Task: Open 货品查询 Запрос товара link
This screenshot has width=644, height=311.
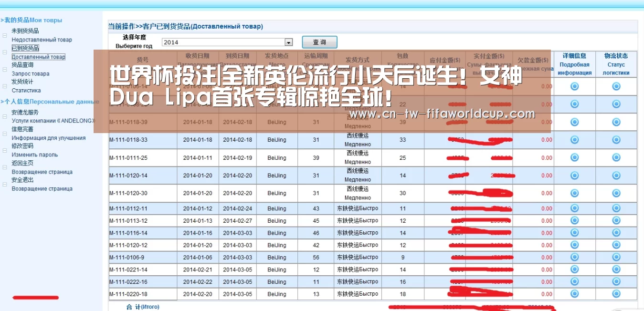Action: [x=31, y=69]
